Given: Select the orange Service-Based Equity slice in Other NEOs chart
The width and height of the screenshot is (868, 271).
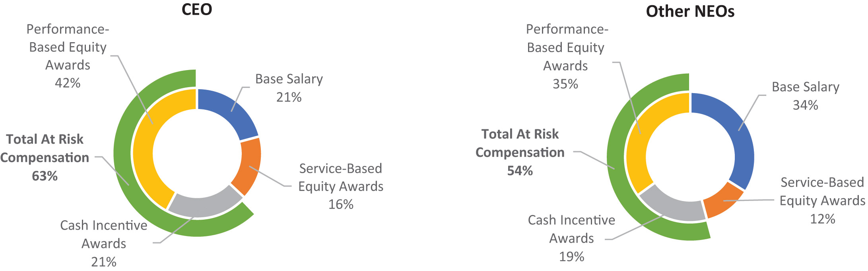Looking at the screenshot, I should click(x=722, y=201).
